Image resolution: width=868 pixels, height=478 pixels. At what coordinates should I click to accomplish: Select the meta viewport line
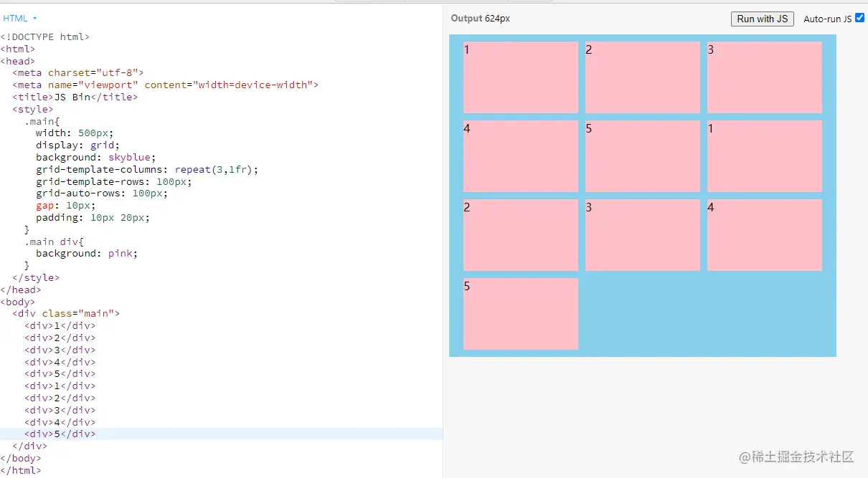[x=165, y=85]
